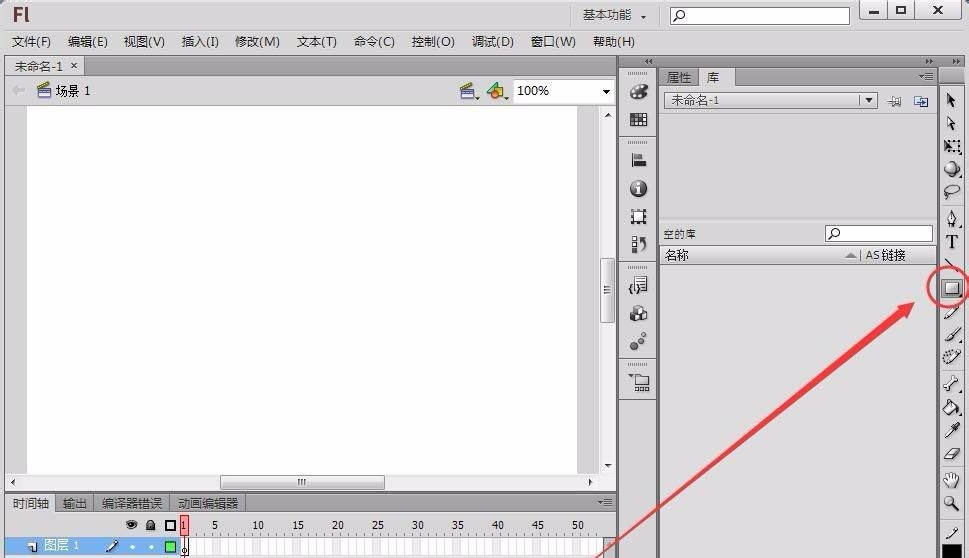Open the library panel options menu
Image resolution: width=969 pixels, height=558 pixels.
pyautogui.click(x=925, y=77)
